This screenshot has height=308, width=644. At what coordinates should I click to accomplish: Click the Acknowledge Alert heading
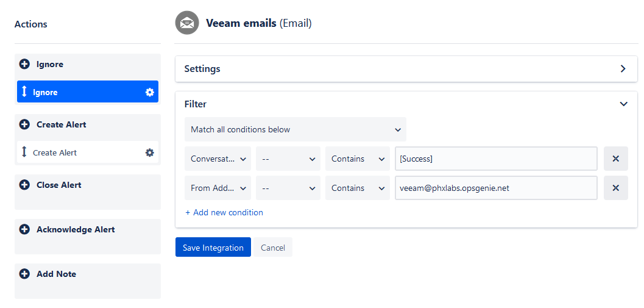pyautogui.click(x=76, y=229)
